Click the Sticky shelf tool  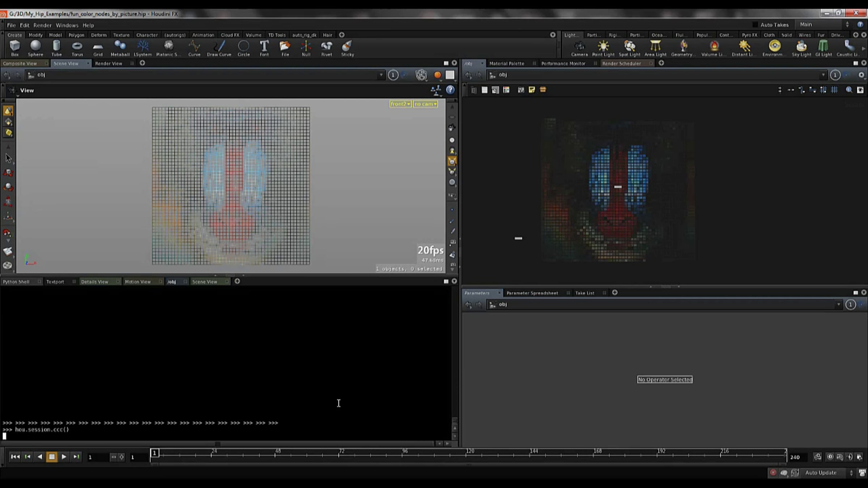click(348, 48)
